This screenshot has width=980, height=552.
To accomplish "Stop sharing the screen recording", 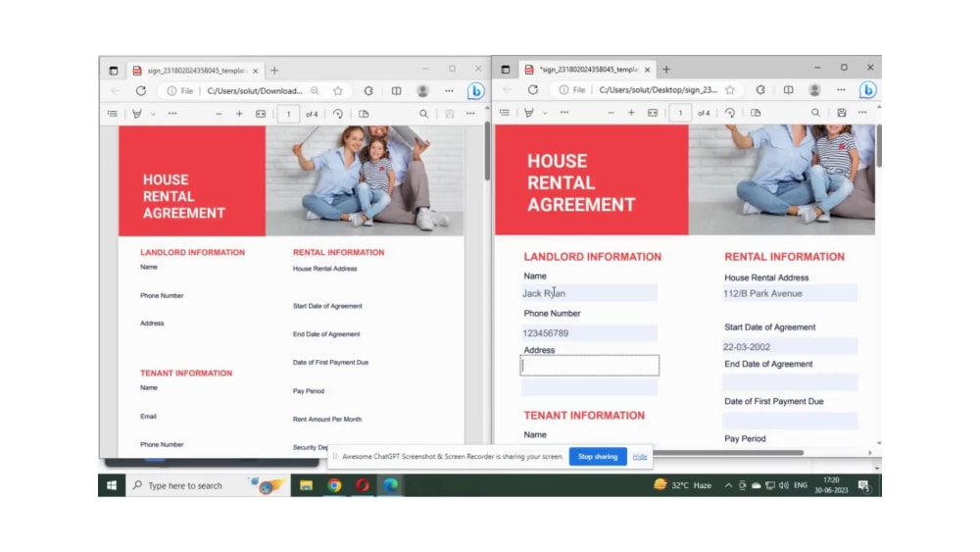I will 598,456.
